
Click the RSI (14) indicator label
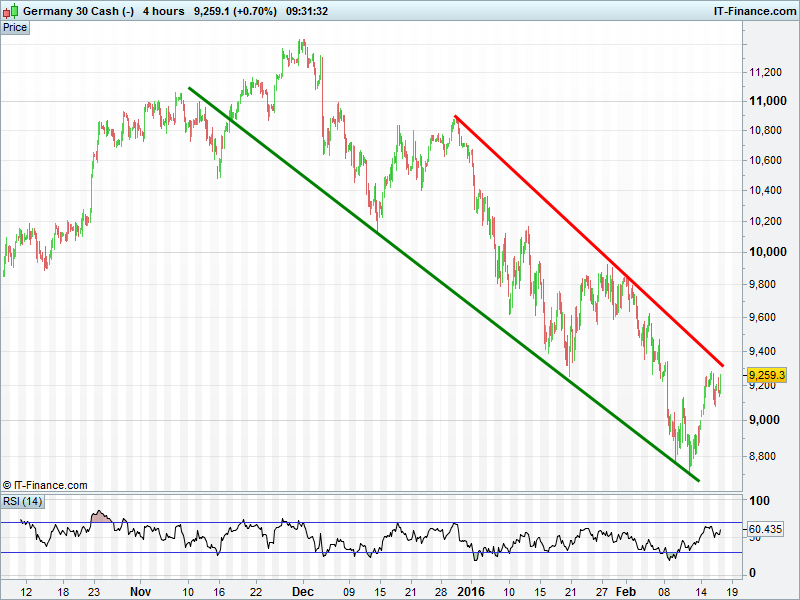tap(22, 501)
